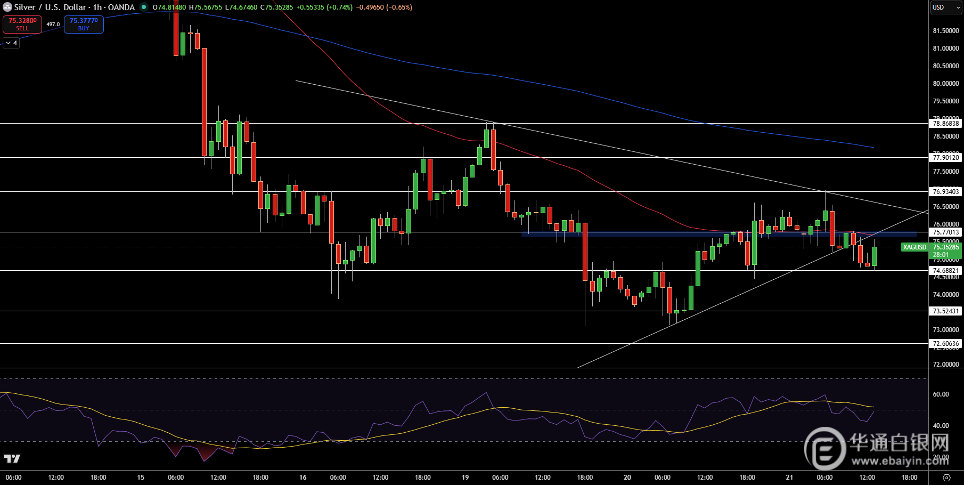Click the green market status dot
Image resolution: width=964 pixels, height=486 pixels.
tap(144, 7)
